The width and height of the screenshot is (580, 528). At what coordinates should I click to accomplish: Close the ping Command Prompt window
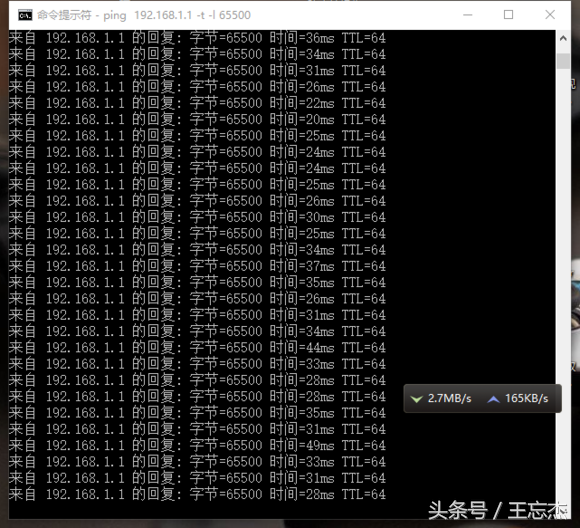click(550, 15)
